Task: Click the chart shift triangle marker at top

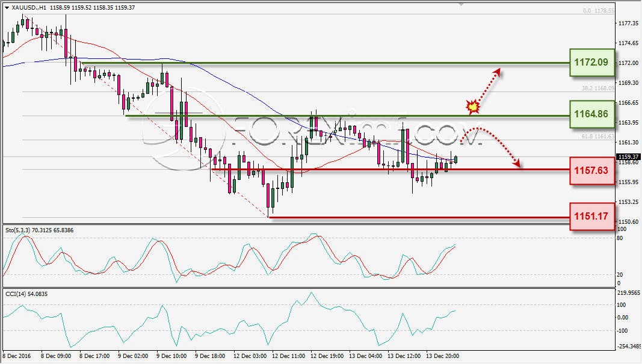Action: (x=462, y=4)
